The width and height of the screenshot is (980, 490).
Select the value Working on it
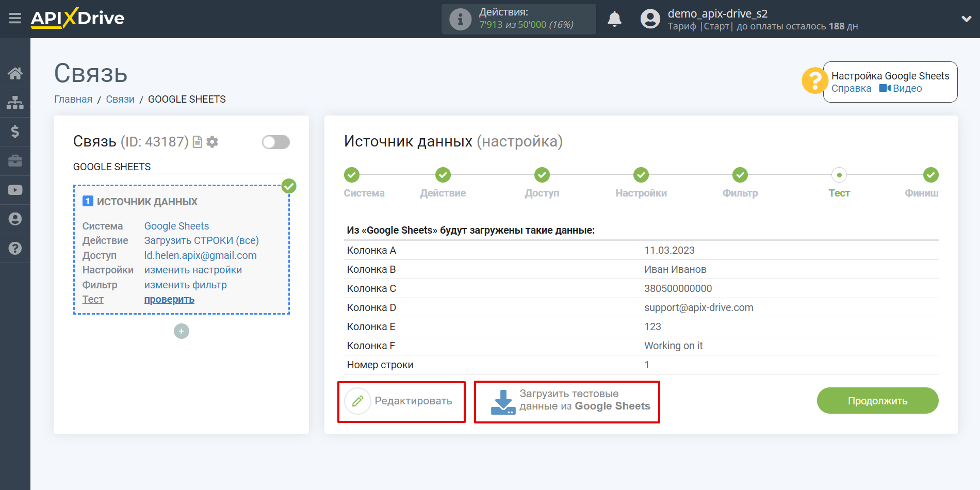[673, 346]
